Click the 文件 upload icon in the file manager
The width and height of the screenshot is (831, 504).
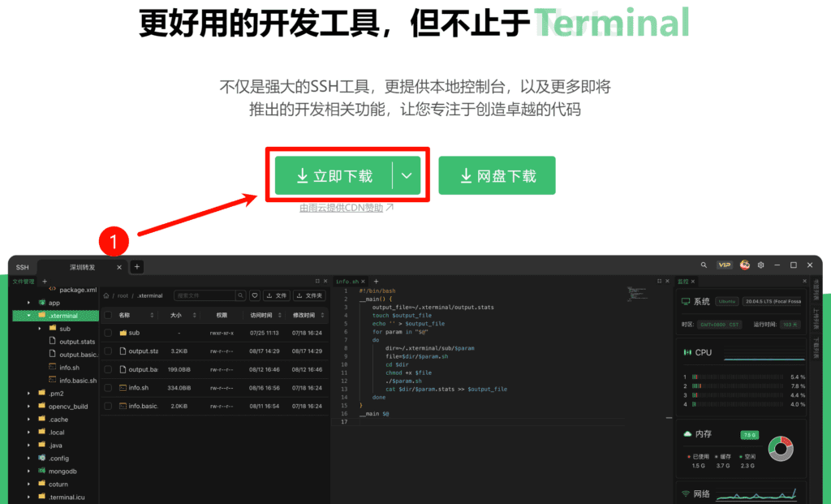278,295
